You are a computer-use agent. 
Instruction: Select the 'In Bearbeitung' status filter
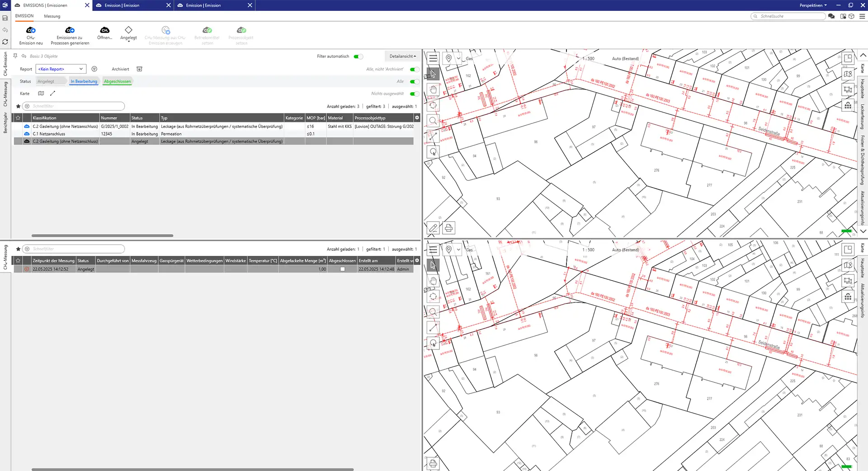84,81
